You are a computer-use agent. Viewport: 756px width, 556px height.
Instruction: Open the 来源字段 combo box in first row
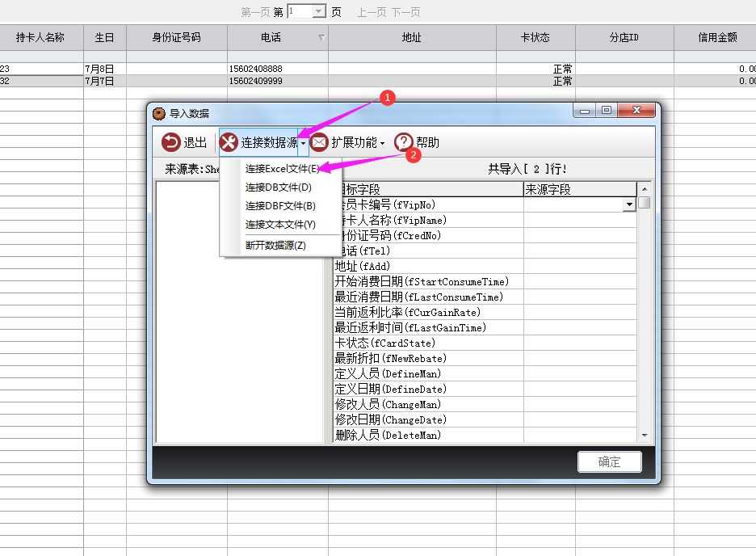pyautogui.click(x=629, y=205)
